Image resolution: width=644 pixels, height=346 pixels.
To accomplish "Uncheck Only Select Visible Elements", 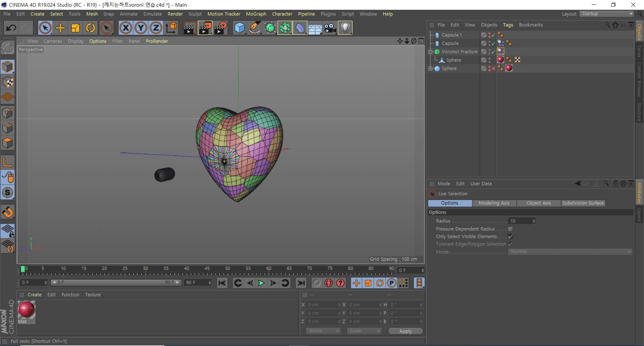I will click(x=511, y=236).
